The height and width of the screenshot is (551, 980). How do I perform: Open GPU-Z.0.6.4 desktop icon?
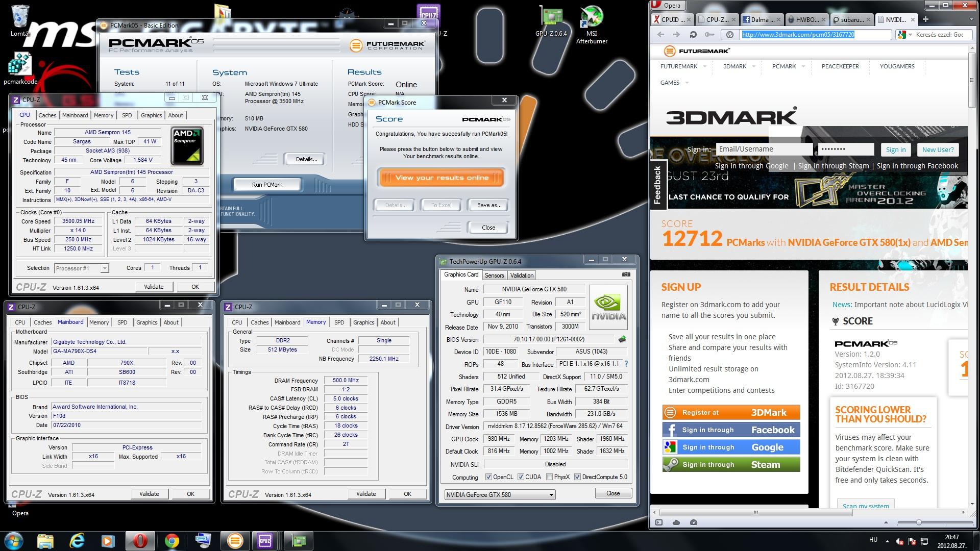coord(551,21)
